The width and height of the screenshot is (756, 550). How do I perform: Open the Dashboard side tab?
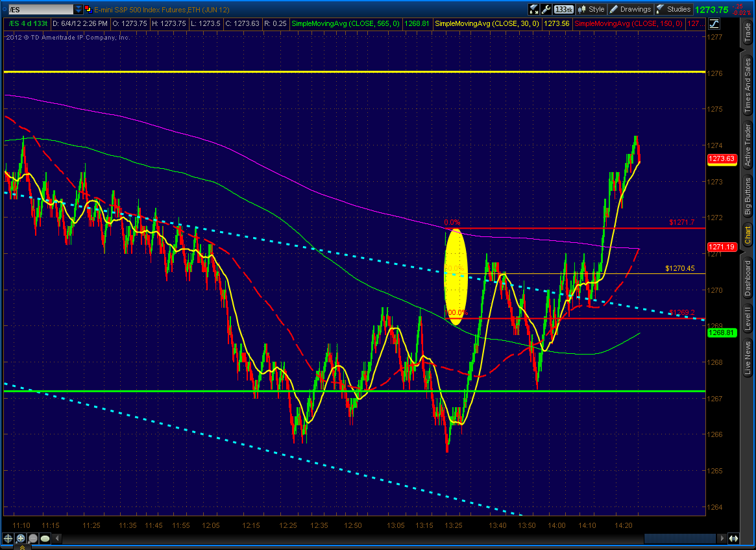pos(748,279)
